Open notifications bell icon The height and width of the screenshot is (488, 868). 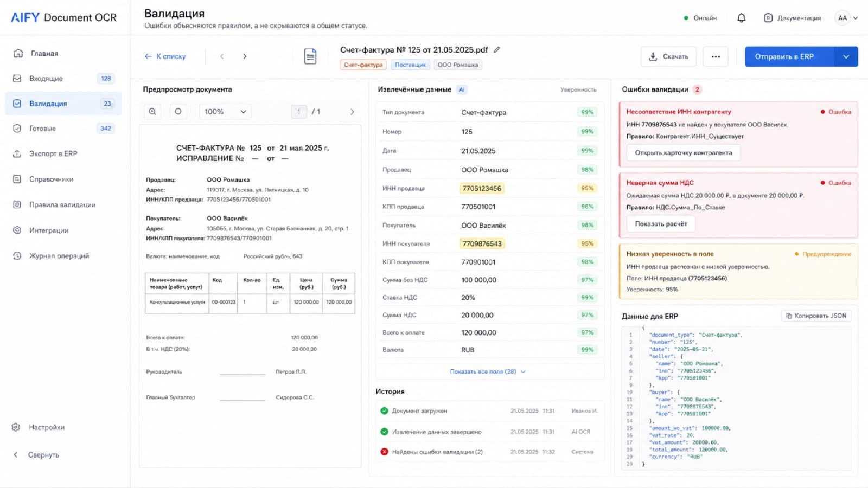(x=741, y=18)
